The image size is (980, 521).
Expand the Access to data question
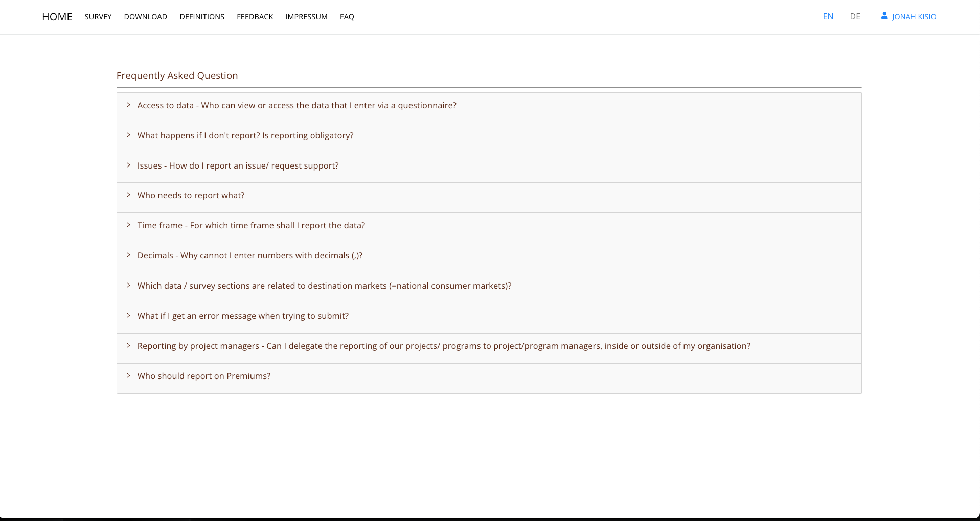(297, 106)
